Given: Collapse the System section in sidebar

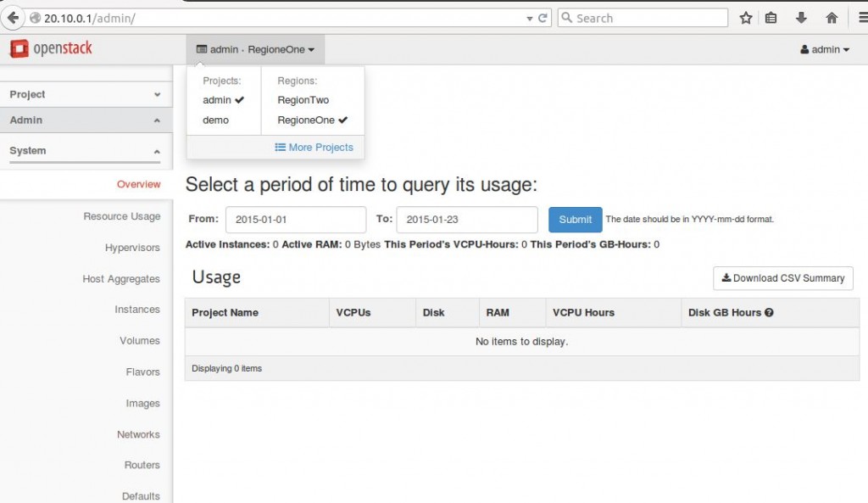Looking at the screenshot, I should click(x=85, y=150).
